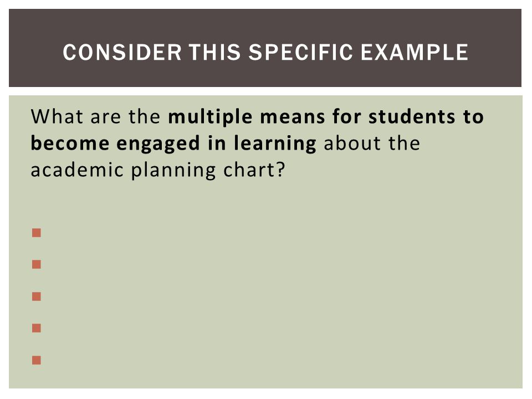Image resolution: width=532 pixels, height=399 pixels.
Task: Select the word THIS in the heading
Action: tap(215, 52)
